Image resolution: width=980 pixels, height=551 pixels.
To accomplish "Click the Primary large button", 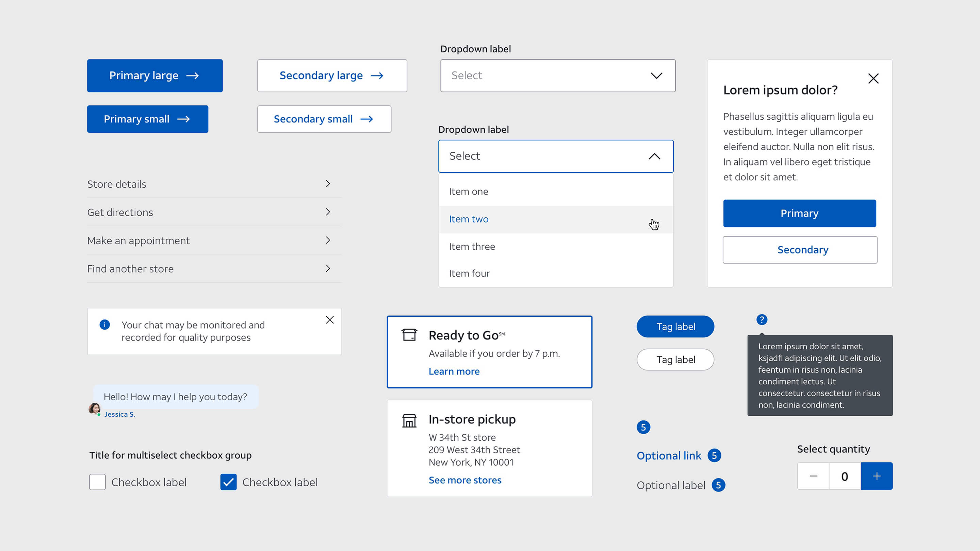I will (155, 76).
